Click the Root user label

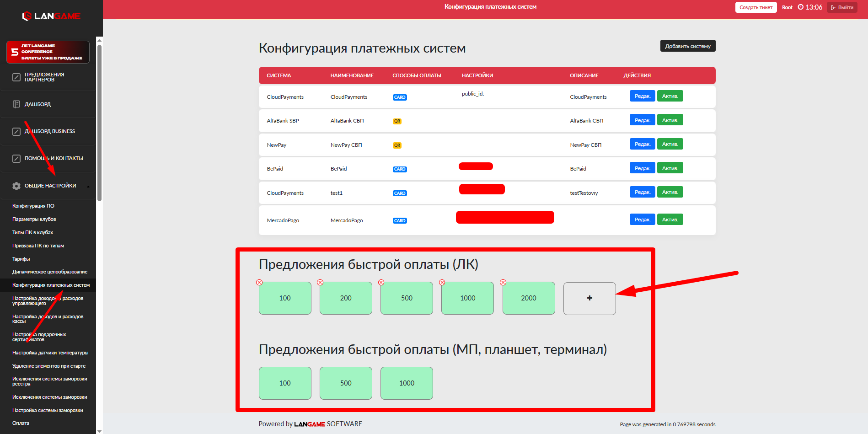[x=787, y=7]
